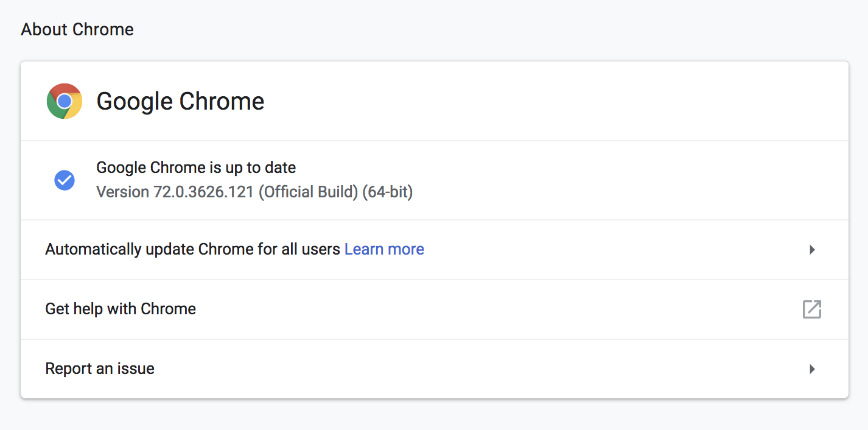Click the "(64-bit)" label
This screenshot has width=868, height=430.
tap(388, 192)
